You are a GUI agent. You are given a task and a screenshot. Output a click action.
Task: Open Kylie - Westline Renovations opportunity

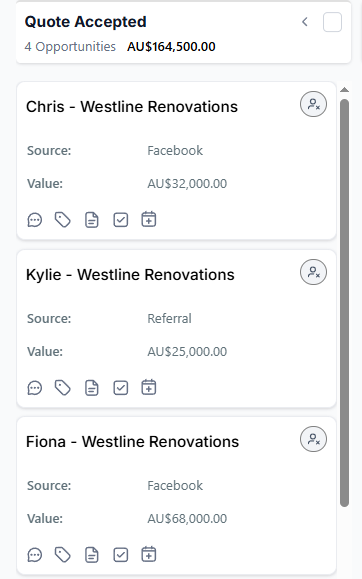click(x=130, y=275)
